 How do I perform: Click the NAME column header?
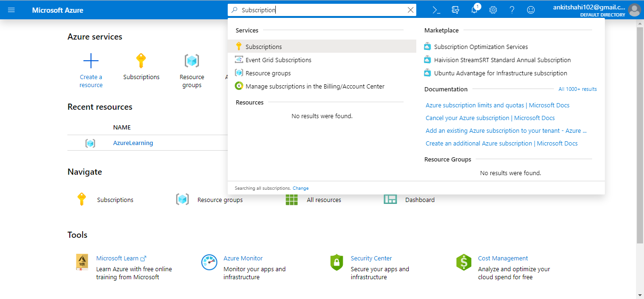click(122, 128)
